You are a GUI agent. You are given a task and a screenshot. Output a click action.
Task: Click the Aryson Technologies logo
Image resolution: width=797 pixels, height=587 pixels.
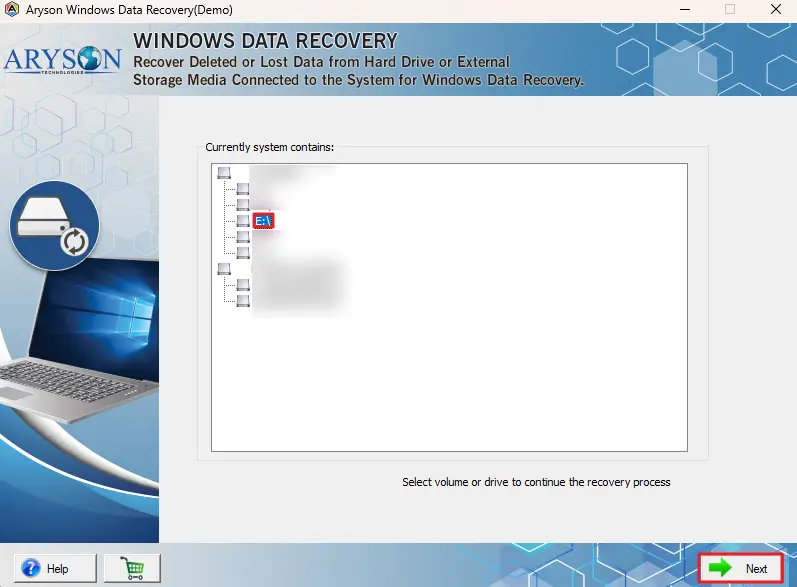[x=63, y=60]
